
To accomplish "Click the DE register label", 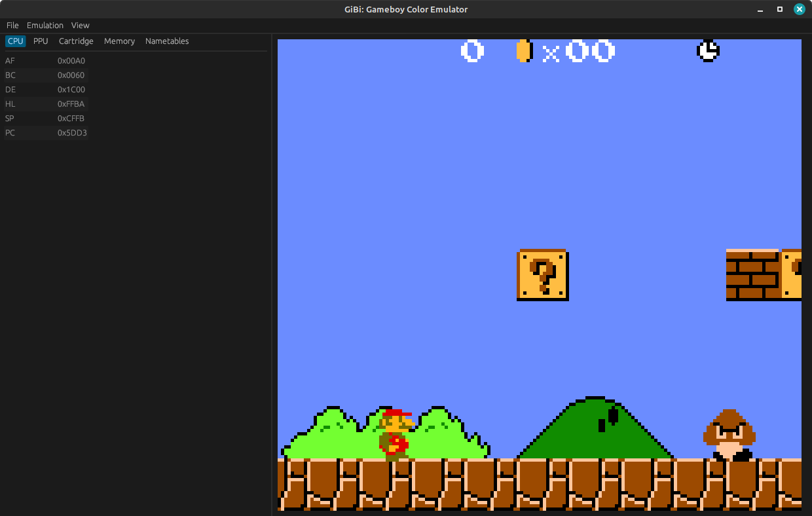I will tap(10, 90).
